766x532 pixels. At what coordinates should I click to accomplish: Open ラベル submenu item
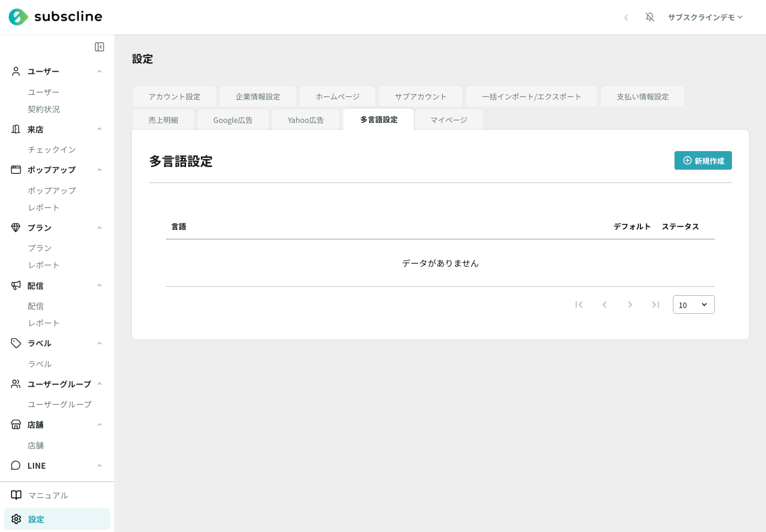pos(40,364)
